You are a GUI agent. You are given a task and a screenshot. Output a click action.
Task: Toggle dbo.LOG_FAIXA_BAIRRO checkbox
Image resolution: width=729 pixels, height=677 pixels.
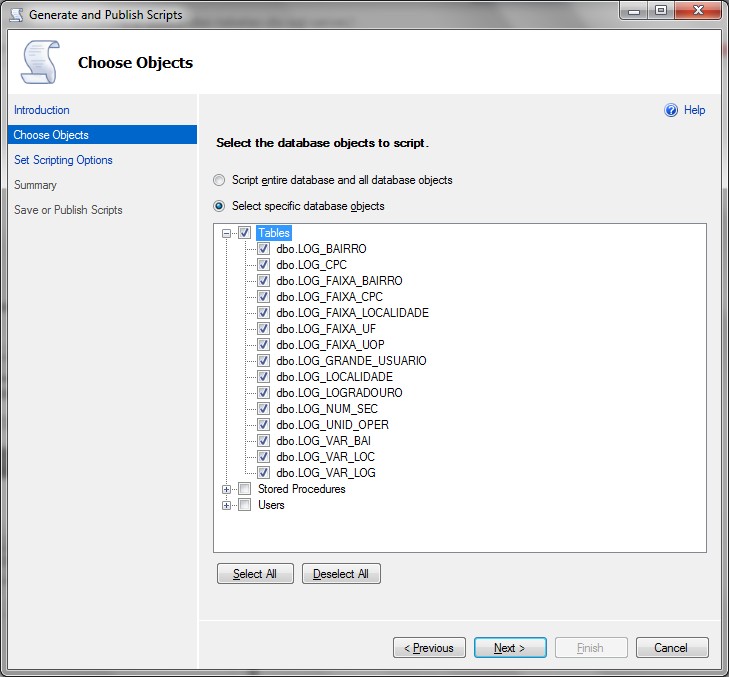(263, 281)
